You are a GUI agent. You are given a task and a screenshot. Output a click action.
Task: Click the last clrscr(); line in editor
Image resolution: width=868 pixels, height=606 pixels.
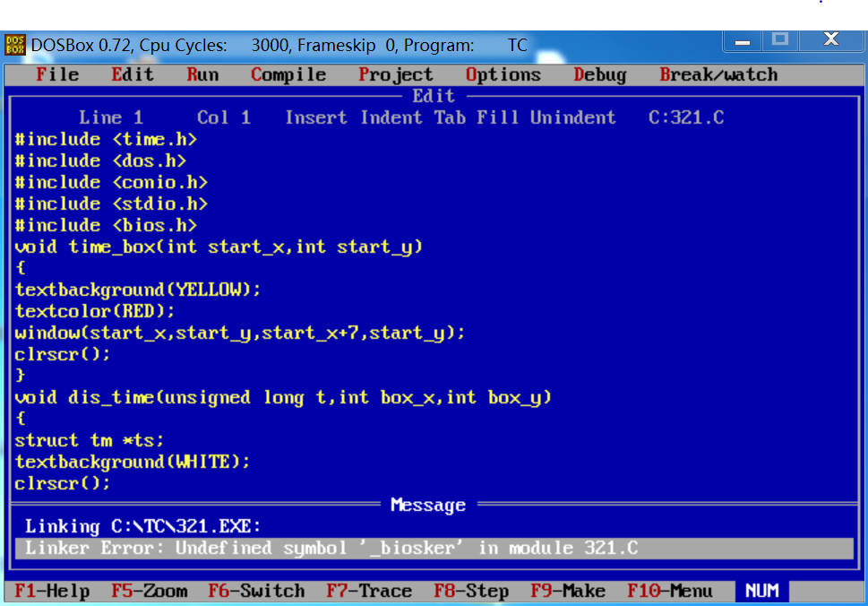pos(63,483)
